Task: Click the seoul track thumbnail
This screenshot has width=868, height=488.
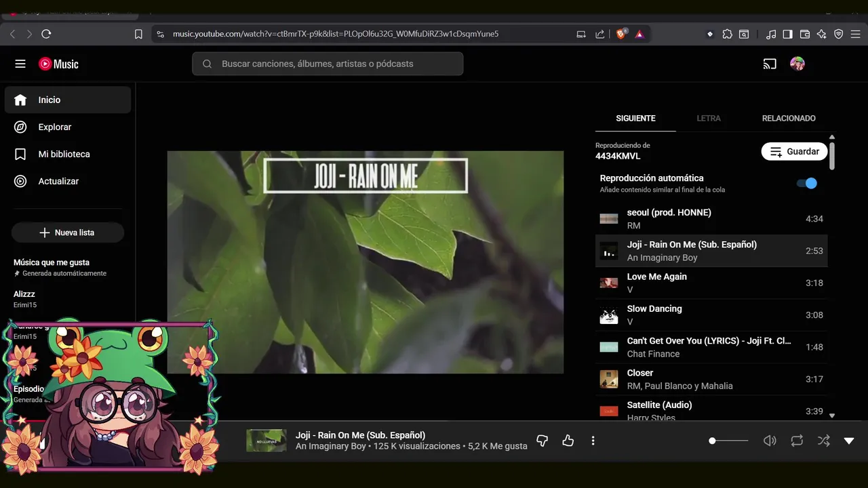Action: (x=609, y=219)
